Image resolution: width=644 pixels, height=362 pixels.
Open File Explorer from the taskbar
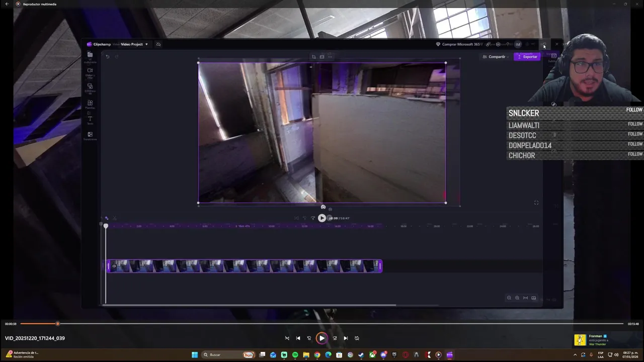tap(306, 355)
